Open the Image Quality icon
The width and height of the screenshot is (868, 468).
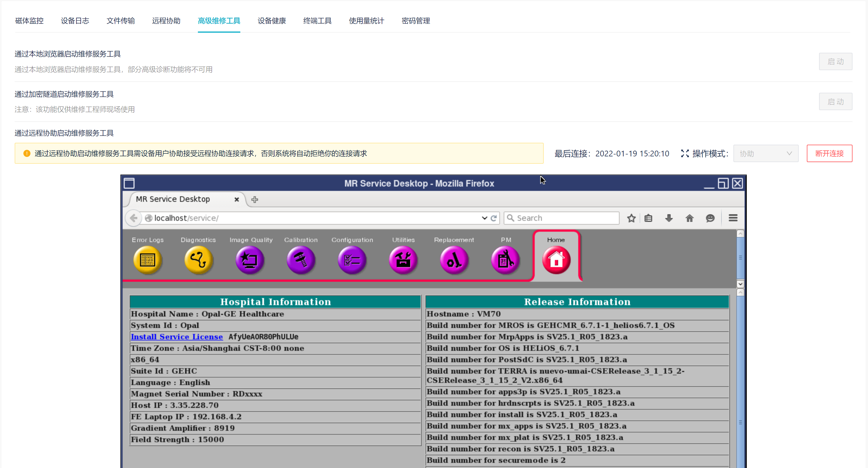coord(250,260)
